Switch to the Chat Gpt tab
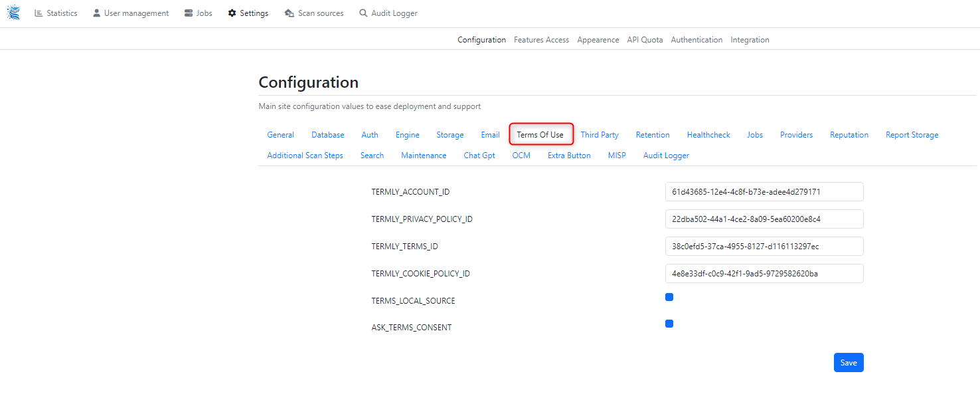The width and height of the screenshot is (980, 412). coord(479,155)
